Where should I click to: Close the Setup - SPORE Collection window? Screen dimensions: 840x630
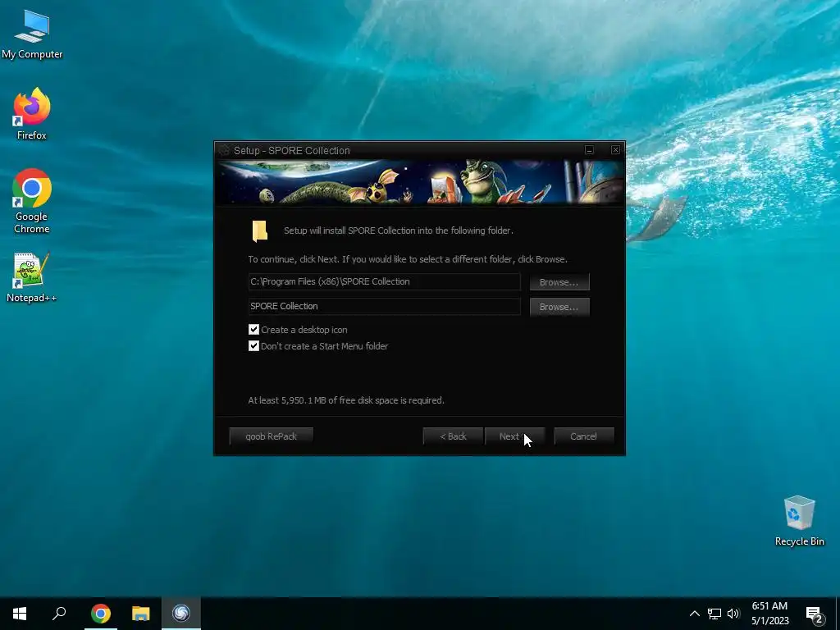[x=615, y=150]
